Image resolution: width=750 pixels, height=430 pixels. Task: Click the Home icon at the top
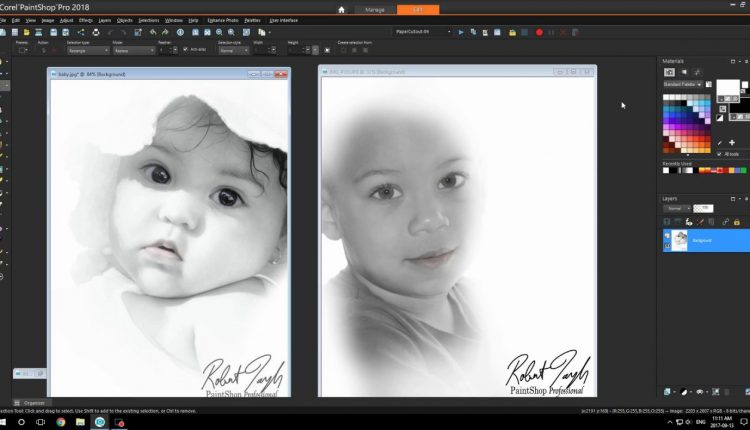tap(341, 10)
